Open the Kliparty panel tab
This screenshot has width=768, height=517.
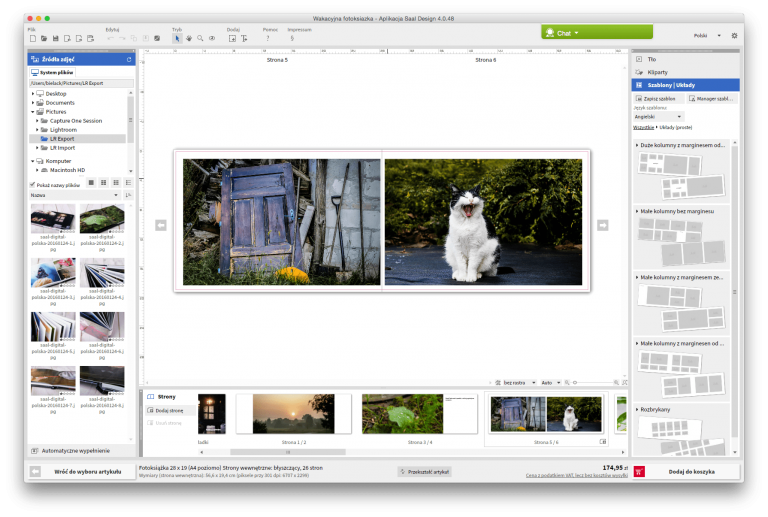pos(685,72)
